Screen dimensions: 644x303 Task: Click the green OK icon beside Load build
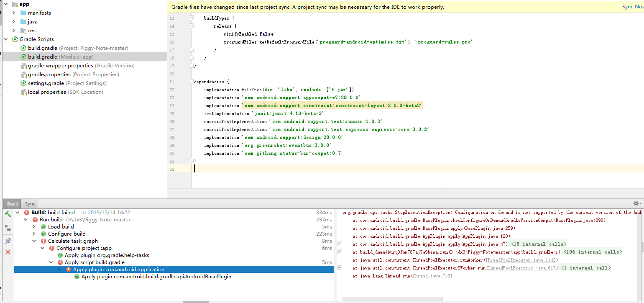coord(43,227)
